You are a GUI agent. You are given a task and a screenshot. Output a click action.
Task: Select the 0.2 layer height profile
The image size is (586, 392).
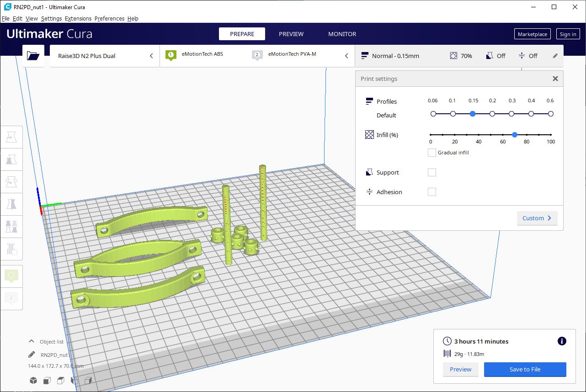coord(492,114)
